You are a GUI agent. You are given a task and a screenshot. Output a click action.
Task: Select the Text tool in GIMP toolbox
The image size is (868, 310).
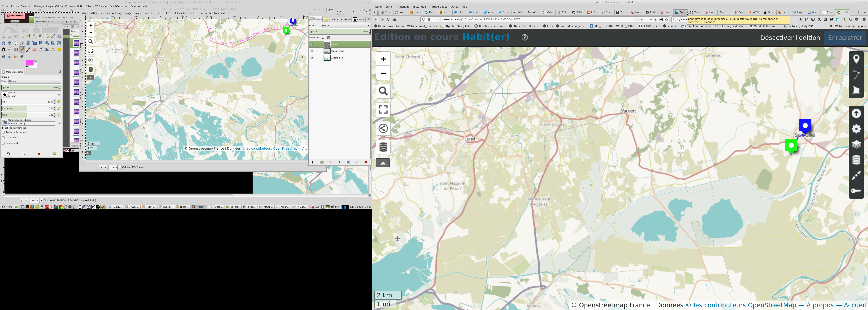pyautogui.click(x=3, y=50)
